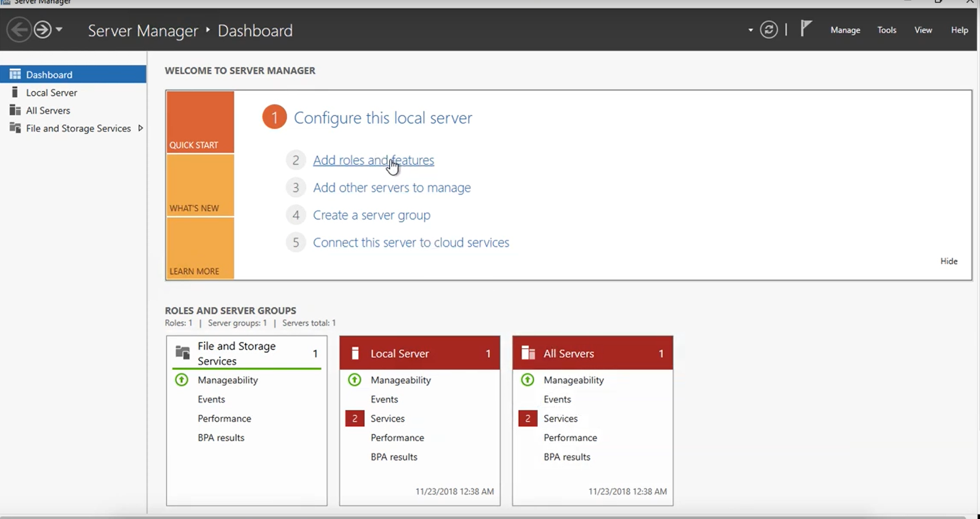Click red 2 alert badge in All Servers tile
Viewport: 980px width, 519px height.
coord(527,418)
